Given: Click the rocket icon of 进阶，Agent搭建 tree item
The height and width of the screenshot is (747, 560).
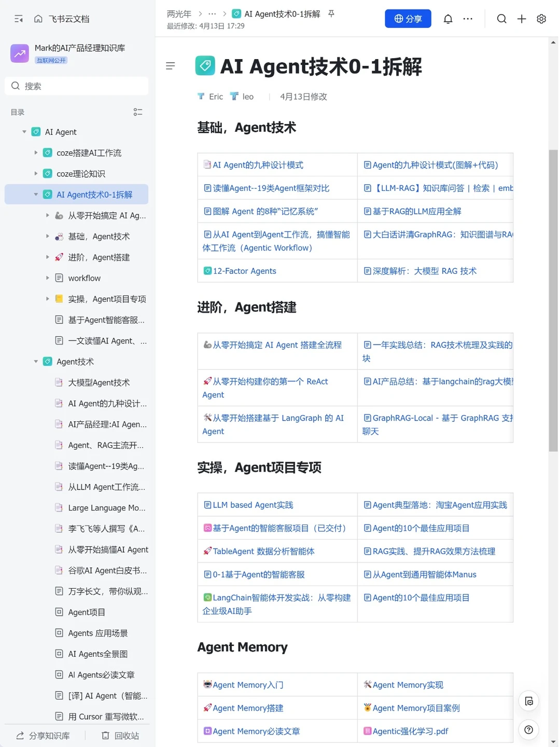Looking at the screenshot, I should (59, 257).
